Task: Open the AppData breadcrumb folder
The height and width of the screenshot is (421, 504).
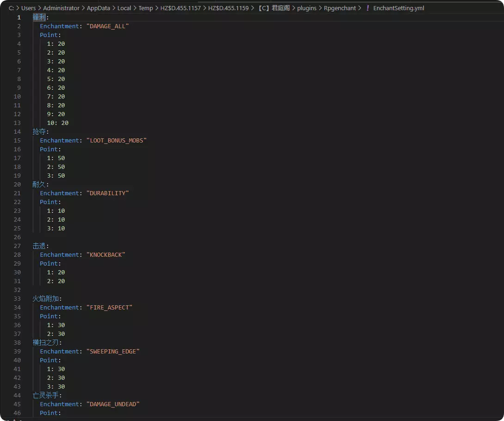Action: (x=98, y=8)
